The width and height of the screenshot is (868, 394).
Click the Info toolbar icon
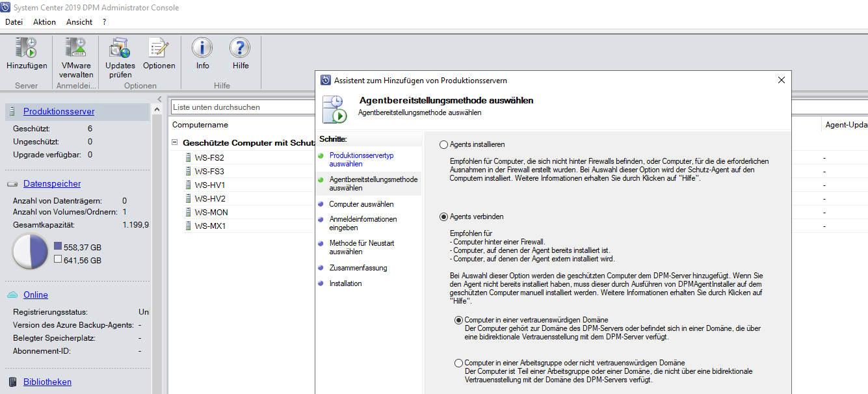click(x=202, y=48)
